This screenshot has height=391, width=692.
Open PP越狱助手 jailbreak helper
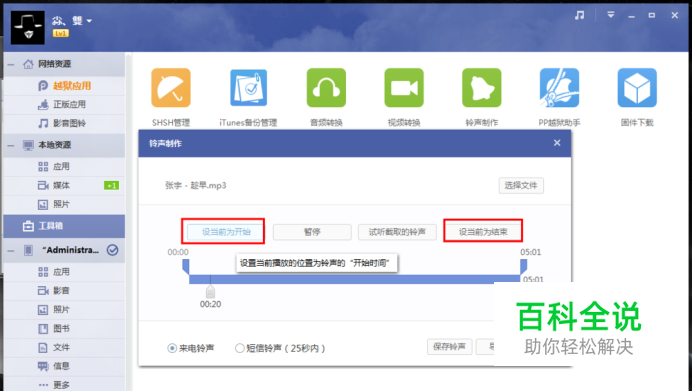(559, 88)
